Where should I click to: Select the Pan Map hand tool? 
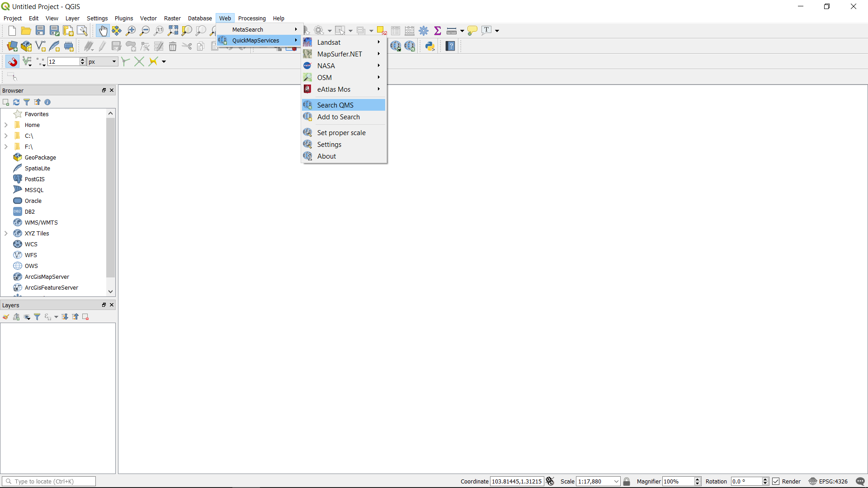pyautogui.click(x=103, y=31)
